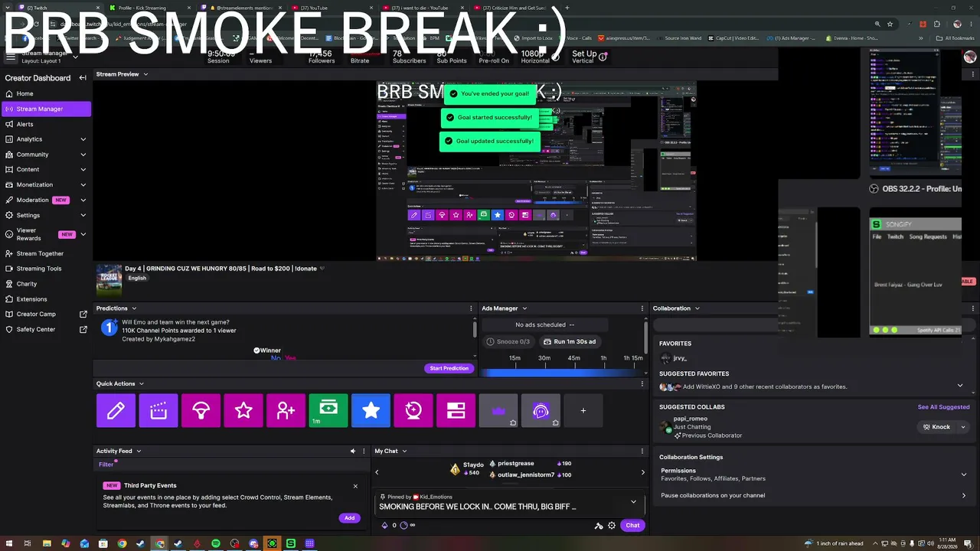Click the Snooze 0/3 button

[508, 341]
